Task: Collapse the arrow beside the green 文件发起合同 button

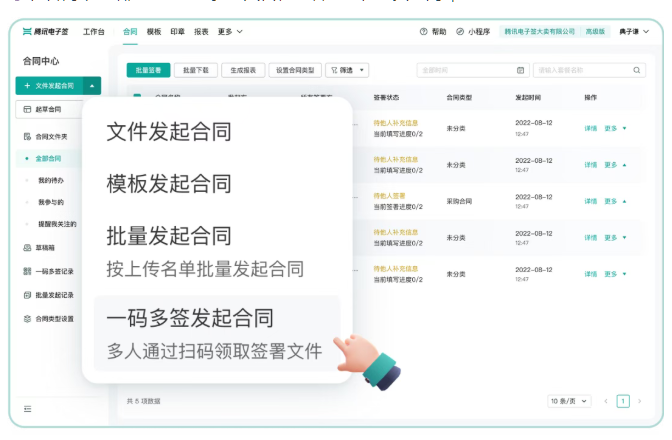Action: [92, 86]
